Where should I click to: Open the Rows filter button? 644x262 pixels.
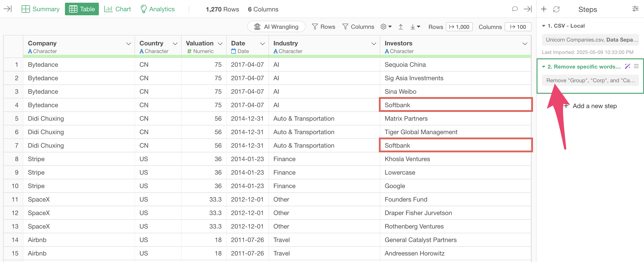coord(323,27)
